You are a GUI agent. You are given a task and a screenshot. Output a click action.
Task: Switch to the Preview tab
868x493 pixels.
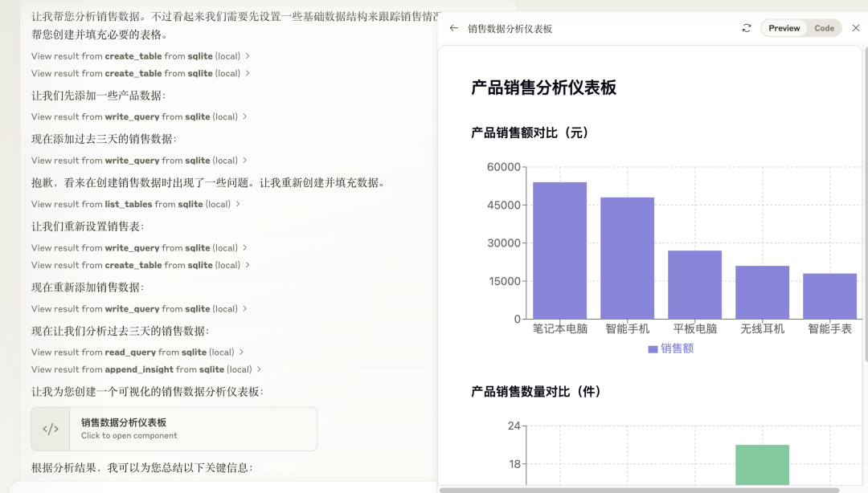coord(782,27)
